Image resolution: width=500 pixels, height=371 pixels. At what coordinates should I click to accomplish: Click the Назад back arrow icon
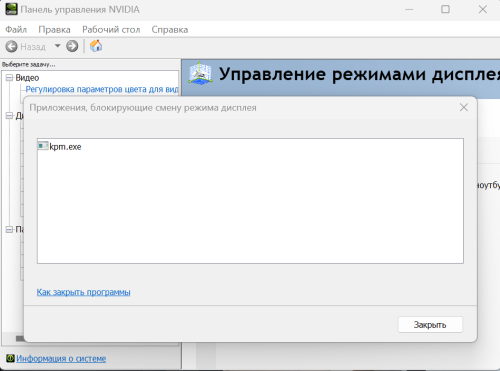click(11, 46)
